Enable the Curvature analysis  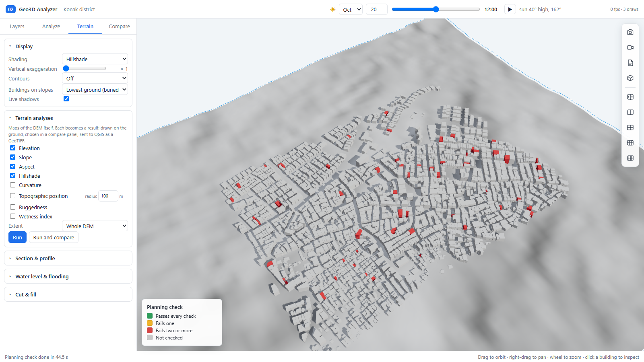click(13, 185)
